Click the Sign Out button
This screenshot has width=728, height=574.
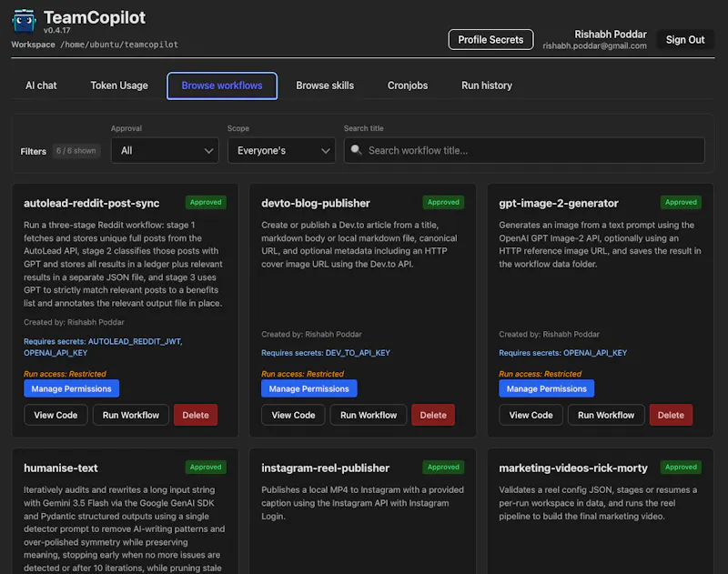(x=685, y=39)
